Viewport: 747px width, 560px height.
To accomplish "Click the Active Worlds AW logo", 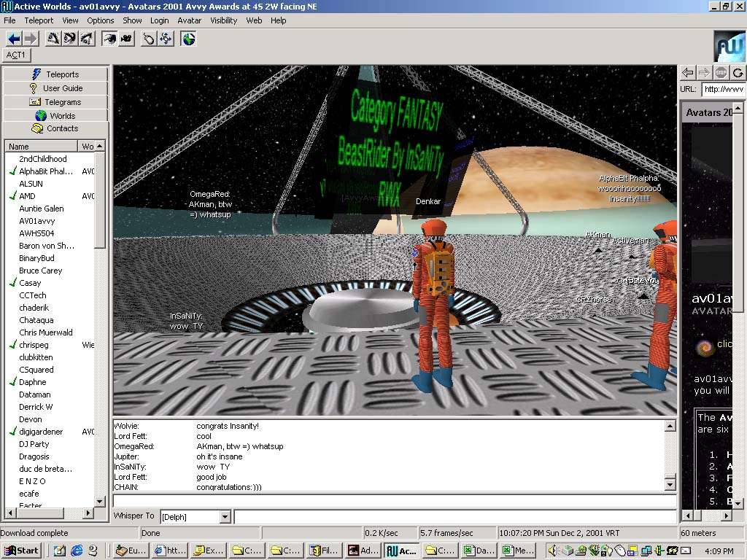I will [729, 45].
